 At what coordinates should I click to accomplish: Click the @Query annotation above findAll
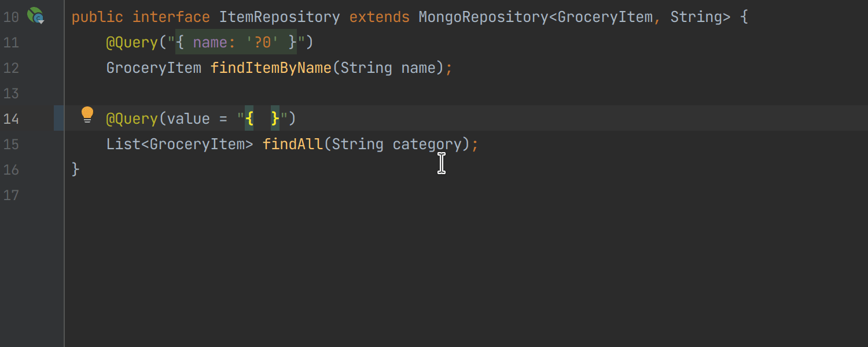click(132, 119)
